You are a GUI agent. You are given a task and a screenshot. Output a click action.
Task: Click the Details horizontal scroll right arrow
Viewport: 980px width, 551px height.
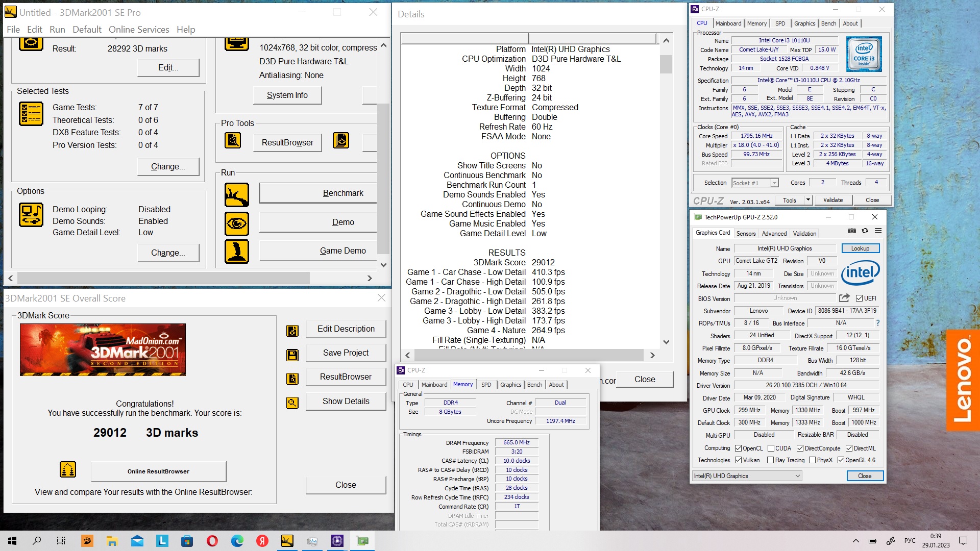[652, 355]
